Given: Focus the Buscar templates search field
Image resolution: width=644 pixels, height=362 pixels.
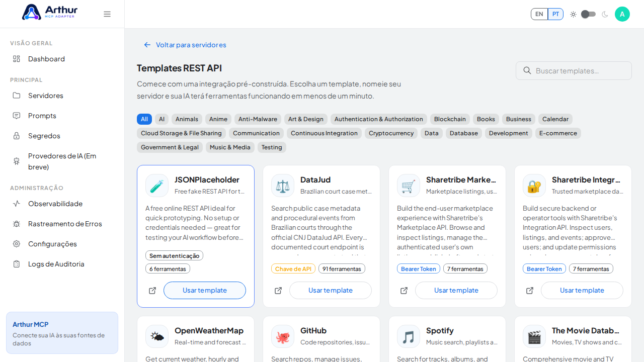Looking at the screenshot, I should [x=574, y=70].
